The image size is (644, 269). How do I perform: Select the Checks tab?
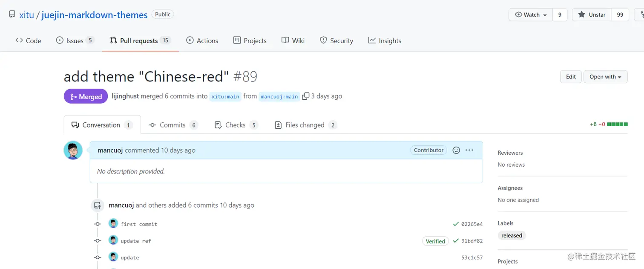tap(236, 125)
